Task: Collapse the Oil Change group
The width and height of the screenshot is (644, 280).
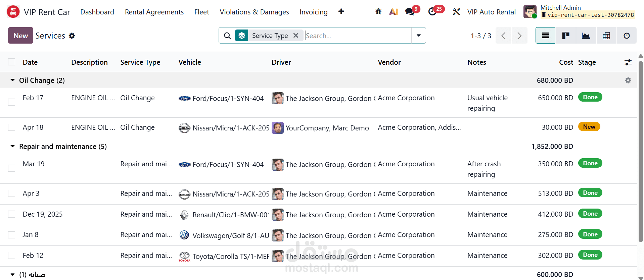Action: coord(13,80)
